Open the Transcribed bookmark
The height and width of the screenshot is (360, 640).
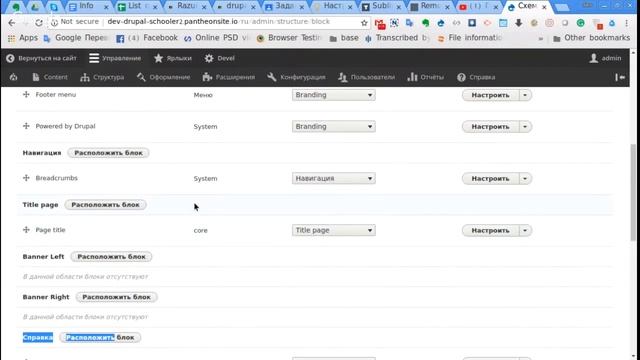click(397, 38)
